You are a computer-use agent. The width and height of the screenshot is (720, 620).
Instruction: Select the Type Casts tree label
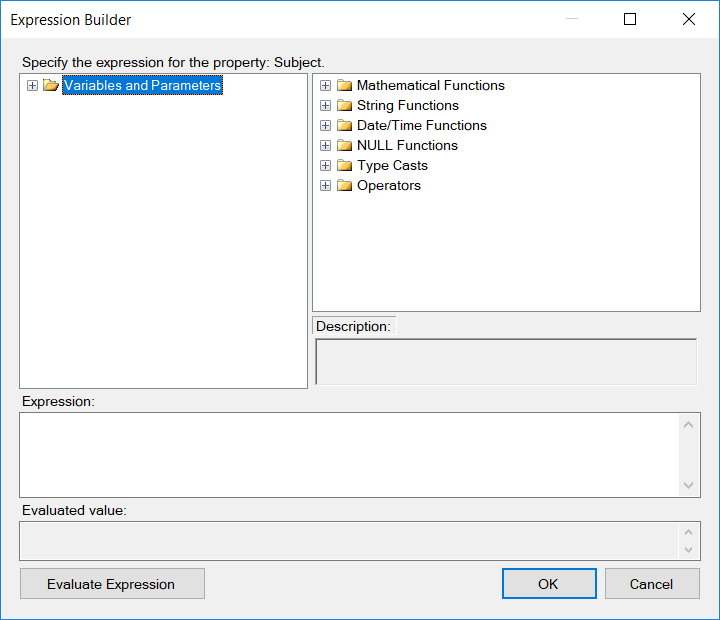coord(392,166)
